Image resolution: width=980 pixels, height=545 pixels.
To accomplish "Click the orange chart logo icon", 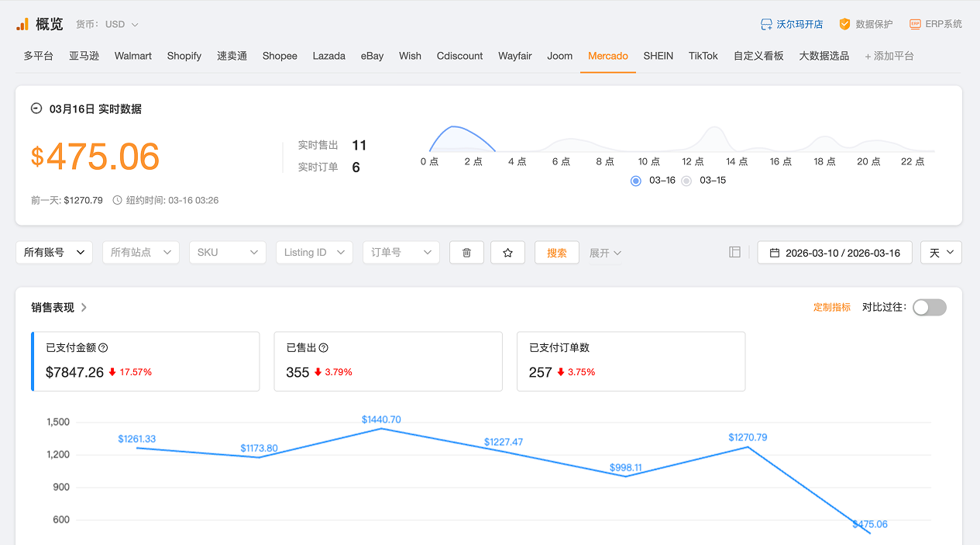I will (x=22, y=24).
